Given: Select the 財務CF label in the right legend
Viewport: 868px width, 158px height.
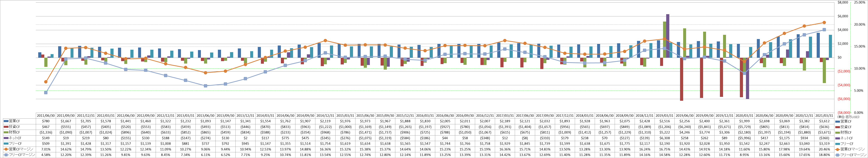Looking at the screenshot, I should (846, 132).
